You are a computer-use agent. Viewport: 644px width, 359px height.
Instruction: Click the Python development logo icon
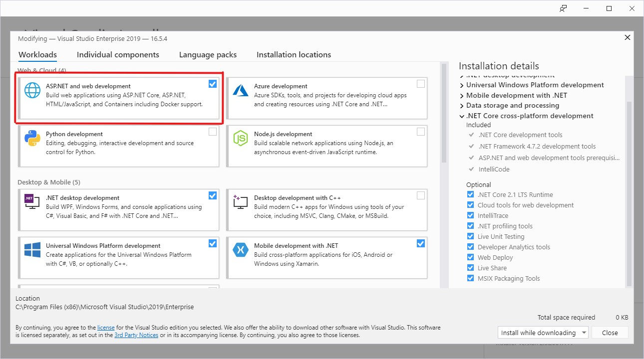[32, 138]
